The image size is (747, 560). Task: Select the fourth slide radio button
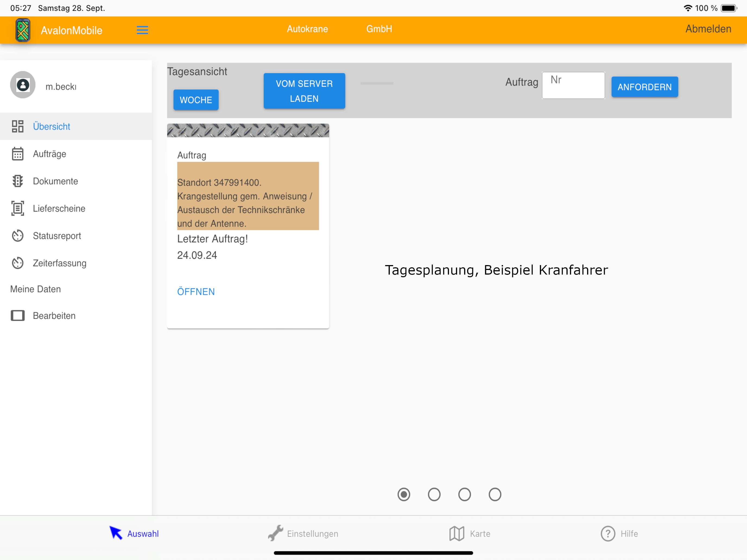(495, 495)
